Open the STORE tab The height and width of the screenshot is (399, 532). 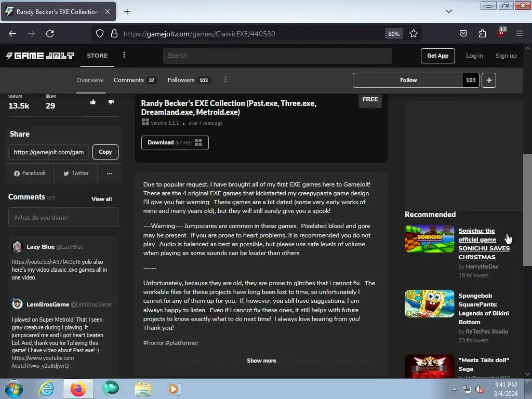(x=97, y=56)
